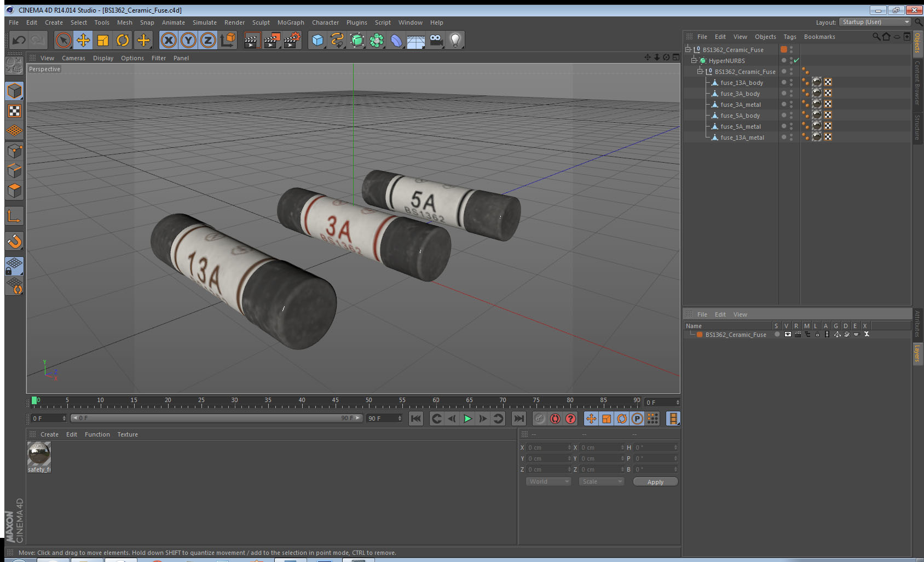Add a cube primitive object
The height and width of the screenshot is (562, 924).
317,40
